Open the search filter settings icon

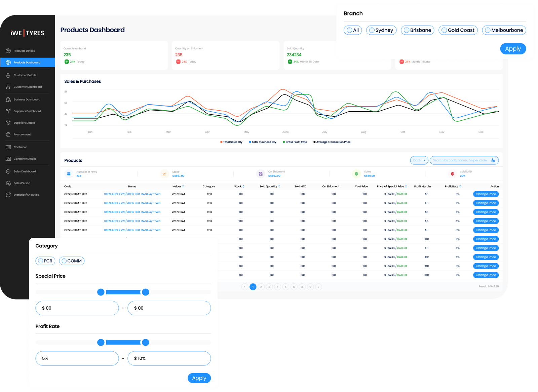(493, 160)
